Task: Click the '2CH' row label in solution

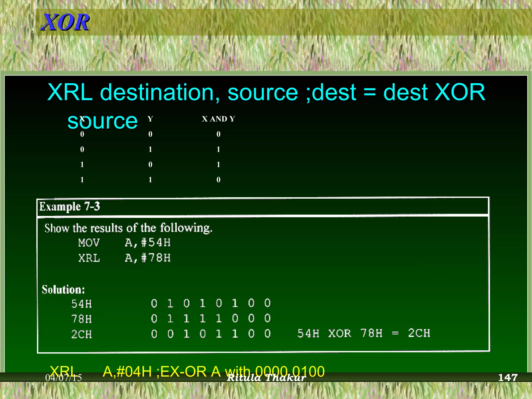Action: pos(82,334)
